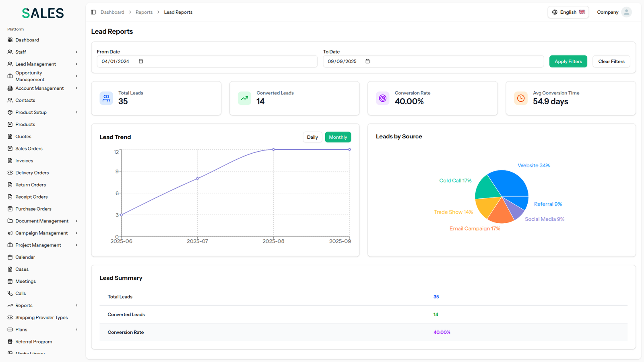The image size is (644, 362).
Task: Click the Converted Leads trend icon
Action: click(244, 98)
